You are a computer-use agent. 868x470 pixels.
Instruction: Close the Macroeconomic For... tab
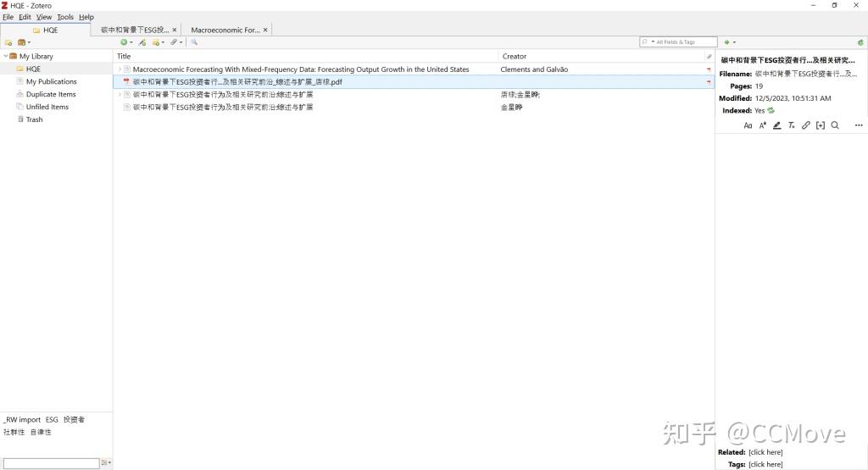click(x=265, y=30)
